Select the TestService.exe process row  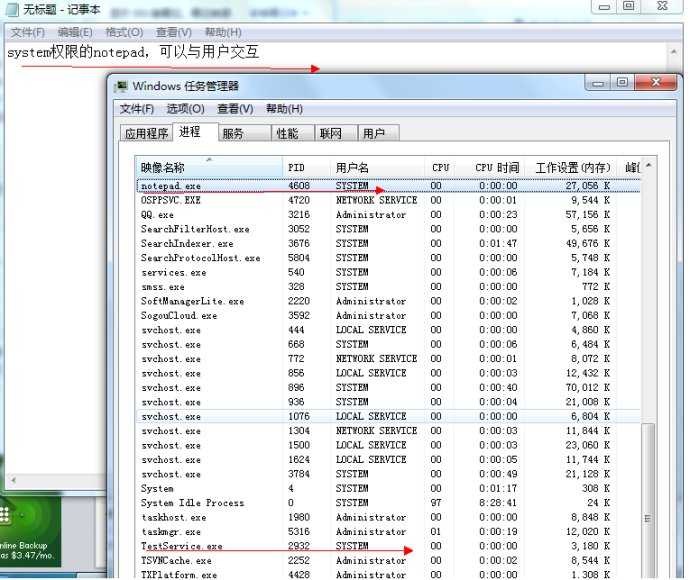tap(388, 546)
